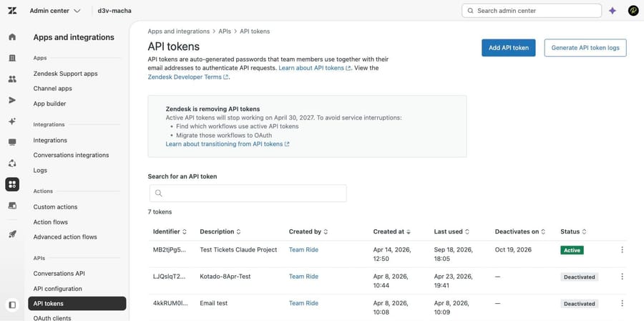Click Deactivated badge in Email test row
This screenshot has height=321, width=644.
click(x=579, y=303)
